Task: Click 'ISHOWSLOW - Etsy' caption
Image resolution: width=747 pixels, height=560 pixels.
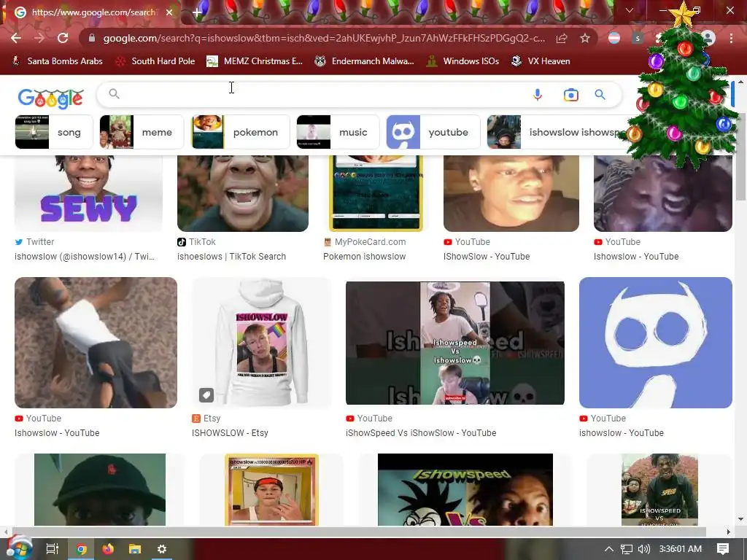Action: coord(230,433)
